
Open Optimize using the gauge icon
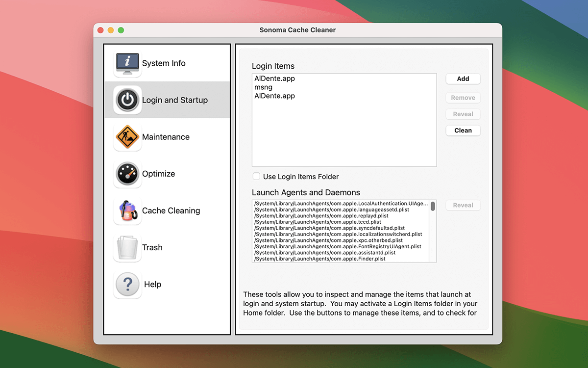pyautogui.click(x=127, y=174)
